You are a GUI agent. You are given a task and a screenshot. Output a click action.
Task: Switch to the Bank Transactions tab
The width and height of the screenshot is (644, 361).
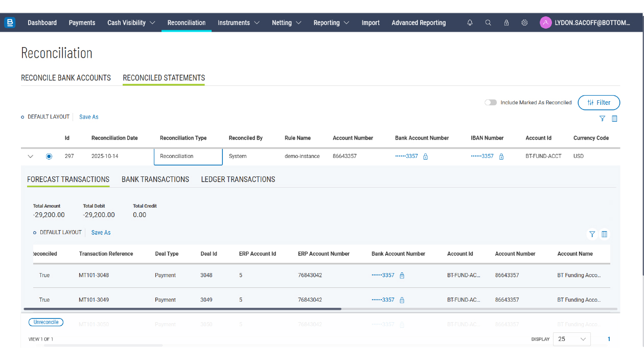[155, 179]
